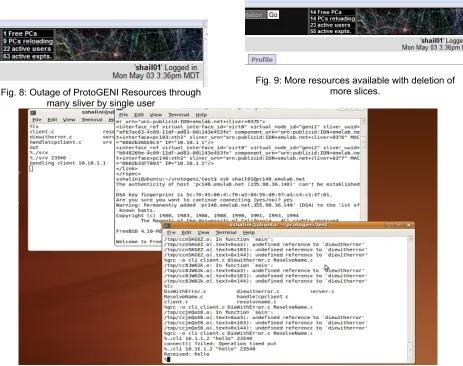Click the Fig. 8 caption text
Image resolution: width=463 pixels, height=366 pixels.
(x=101, y=97)
